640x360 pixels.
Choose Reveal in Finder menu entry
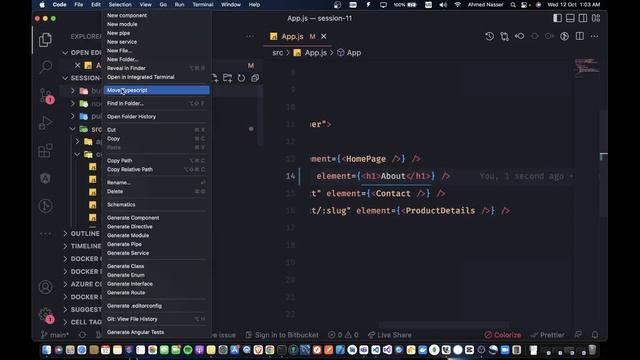coord(156,68)
